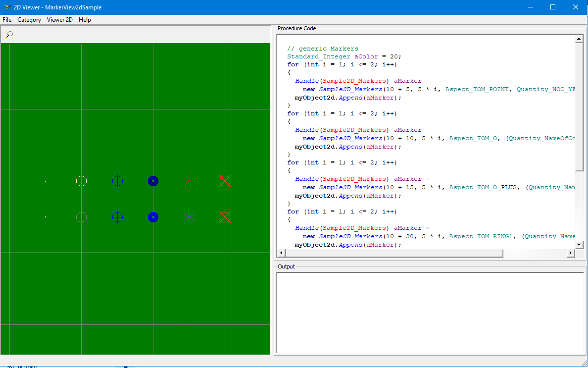The width and height of the screenshot is (588, 368).
Task: Select the blue circle-plus marker in bottom row
Action: coord(117,217)
